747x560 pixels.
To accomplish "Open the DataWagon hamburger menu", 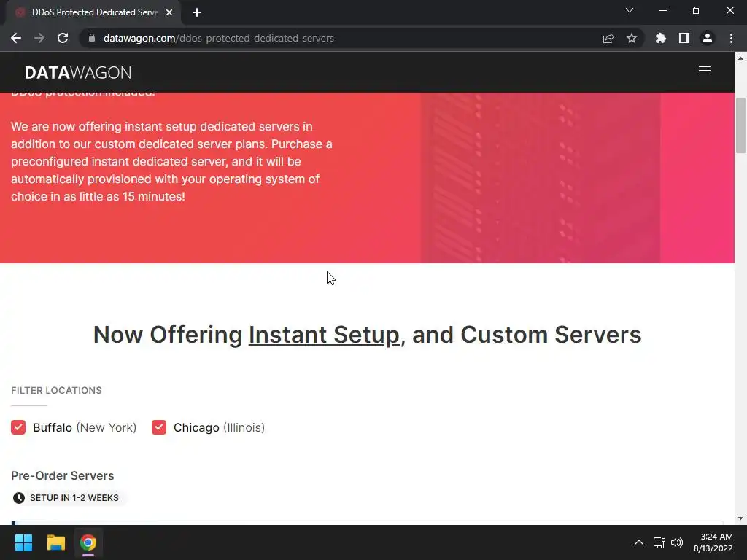I will coord(705,71).
